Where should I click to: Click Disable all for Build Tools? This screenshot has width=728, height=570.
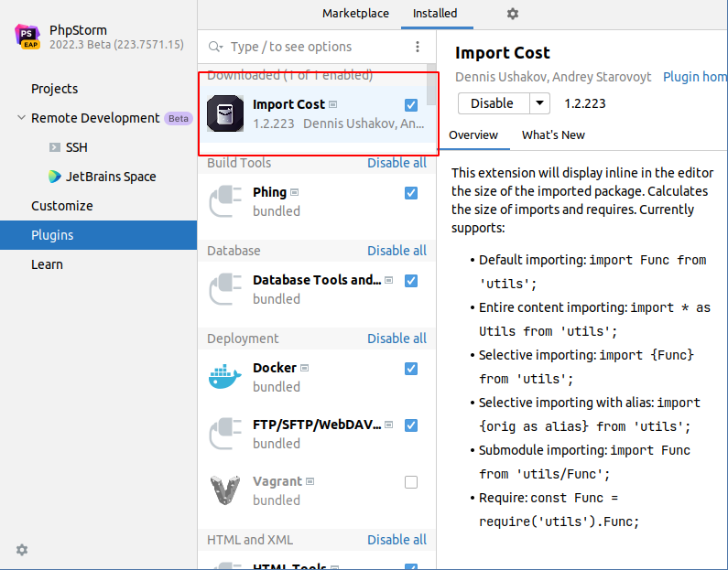[397, 163]
